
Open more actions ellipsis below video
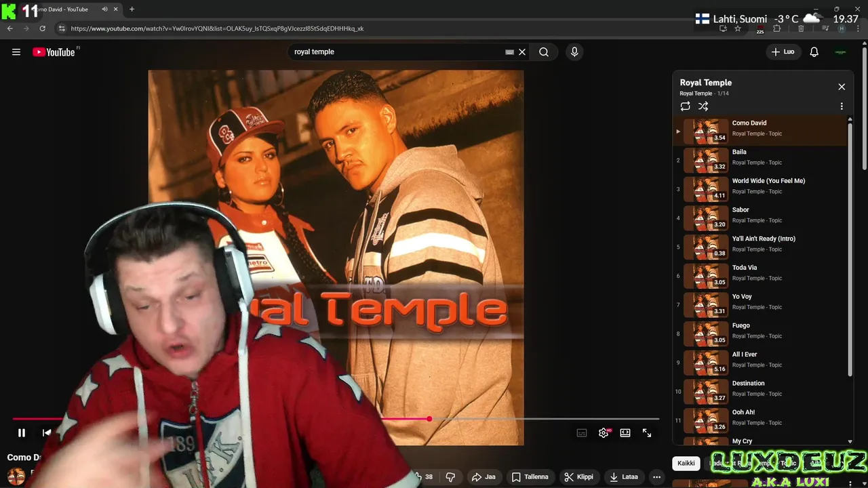656,477
